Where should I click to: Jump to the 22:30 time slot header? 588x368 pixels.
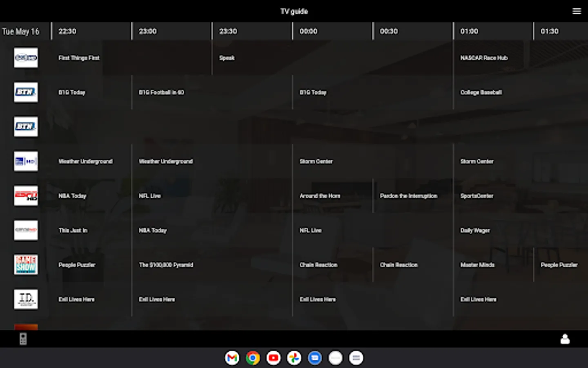pyautogui.click(x=67, y=31)
